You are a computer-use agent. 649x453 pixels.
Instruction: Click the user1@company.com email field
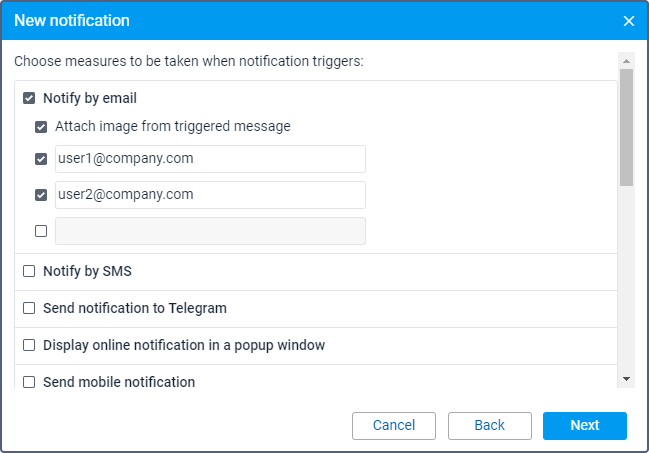point(210,159)
